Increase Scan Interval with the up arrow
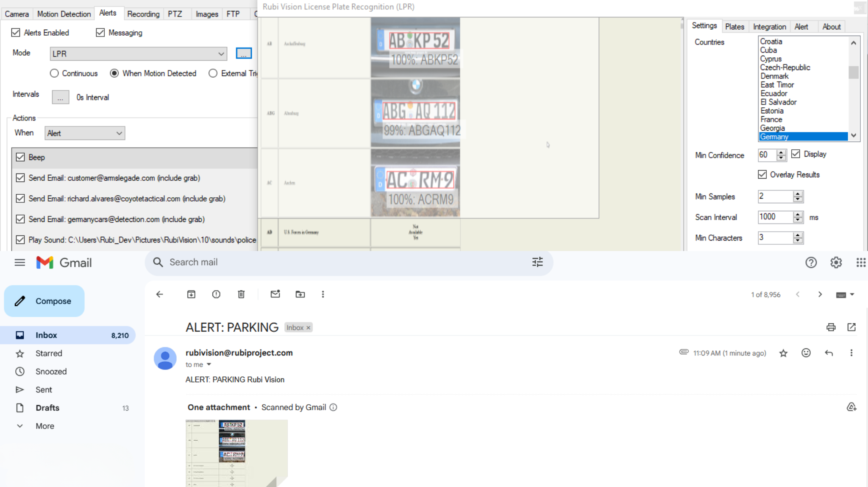Image resolution: width=868 pixels, height=487 pixels. (x=798, y=214)
